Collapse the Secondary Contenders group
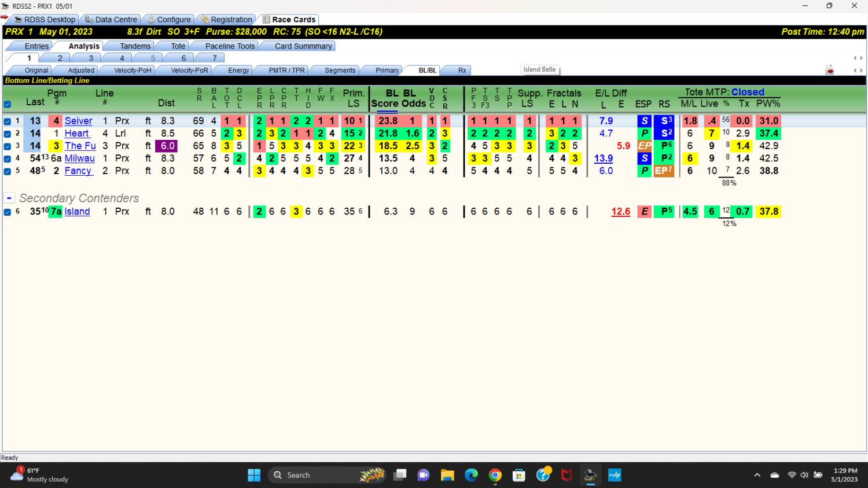 point(9,198)
